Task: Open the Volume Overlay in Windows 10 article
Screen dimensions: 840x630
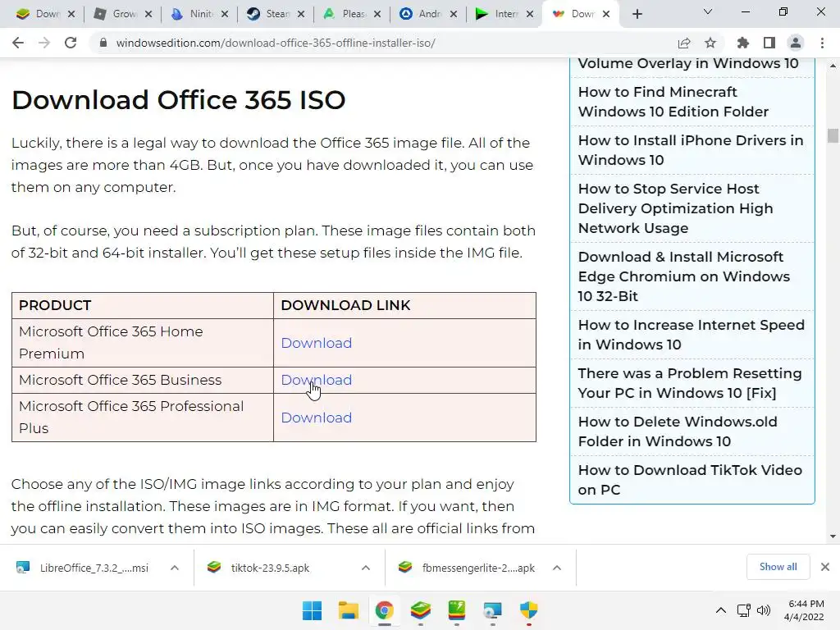Action: [688, 63]
